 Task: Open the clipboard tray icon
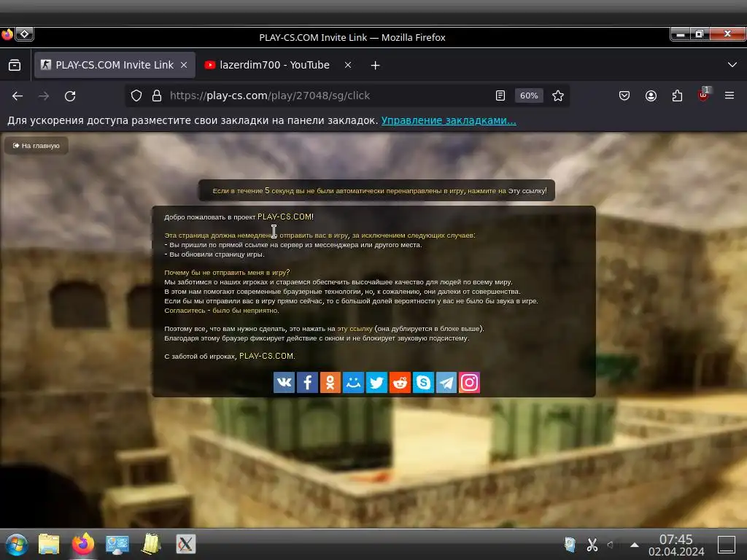point(570,544)
